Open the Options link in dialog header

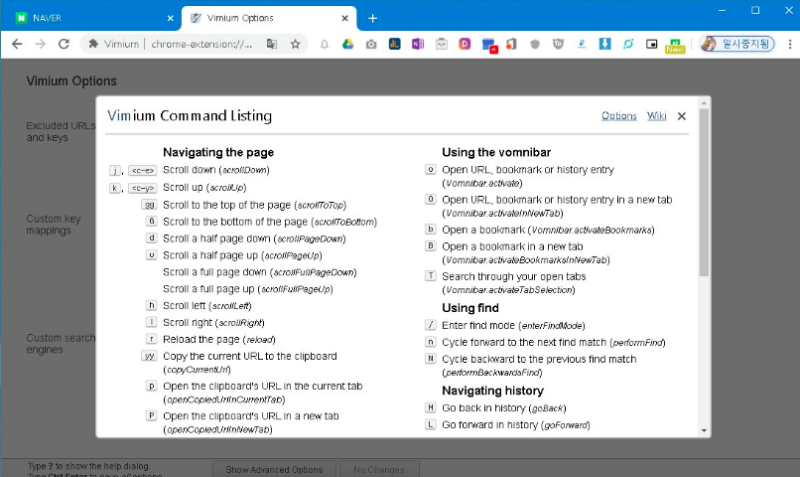coord(619,116)
